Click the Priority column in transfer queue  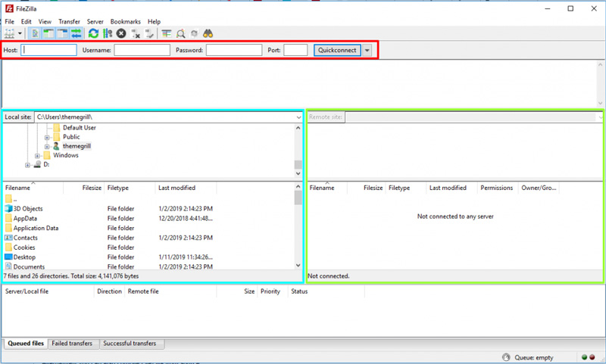[273, 291]
